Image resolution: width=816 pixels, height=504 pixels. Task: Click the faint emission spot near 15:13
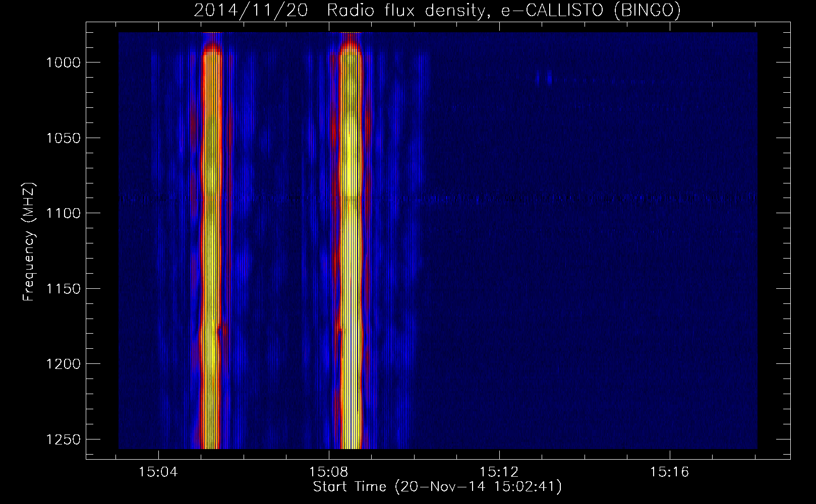tap(544, 79)
